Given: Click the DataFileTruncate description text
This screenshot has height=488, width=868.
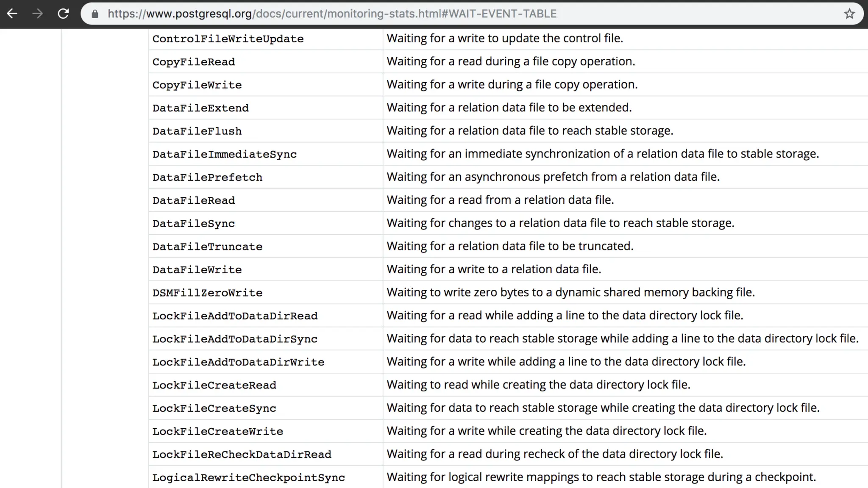Looking at the screenshot, I should [509, 246].
